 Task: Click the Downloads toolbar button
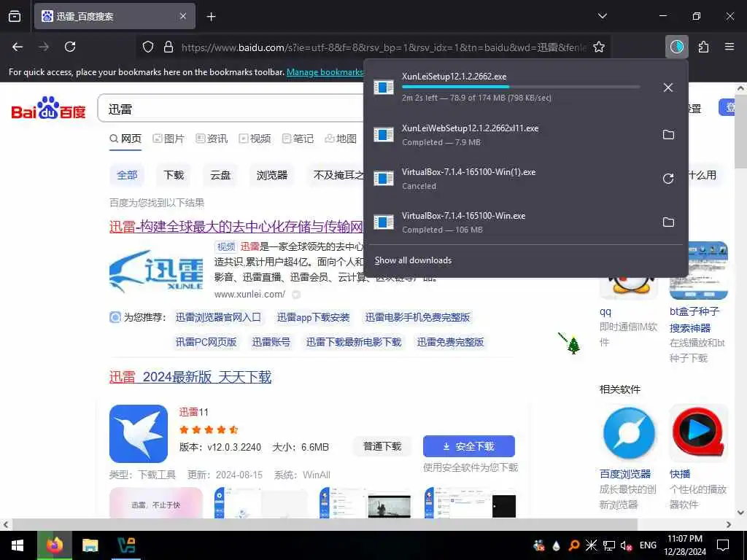676,47
